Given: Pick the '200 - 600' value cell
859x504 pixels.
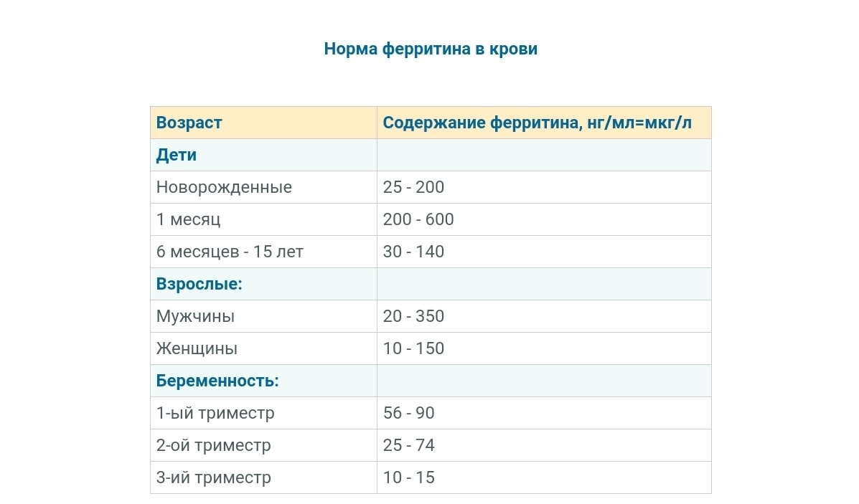Looking at the screenshot, I should coord(418,219).
